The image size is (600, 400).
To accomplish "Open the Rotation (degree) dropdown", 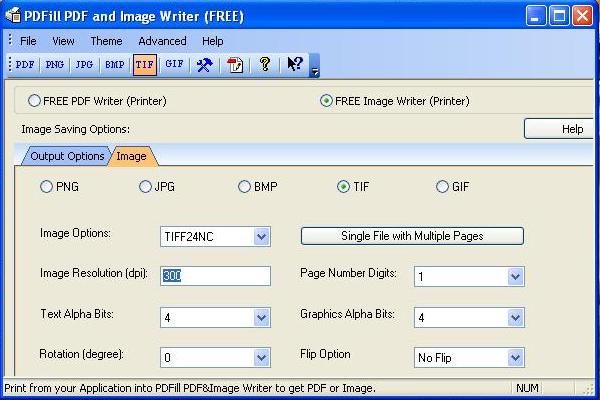I will click(262, 358).
